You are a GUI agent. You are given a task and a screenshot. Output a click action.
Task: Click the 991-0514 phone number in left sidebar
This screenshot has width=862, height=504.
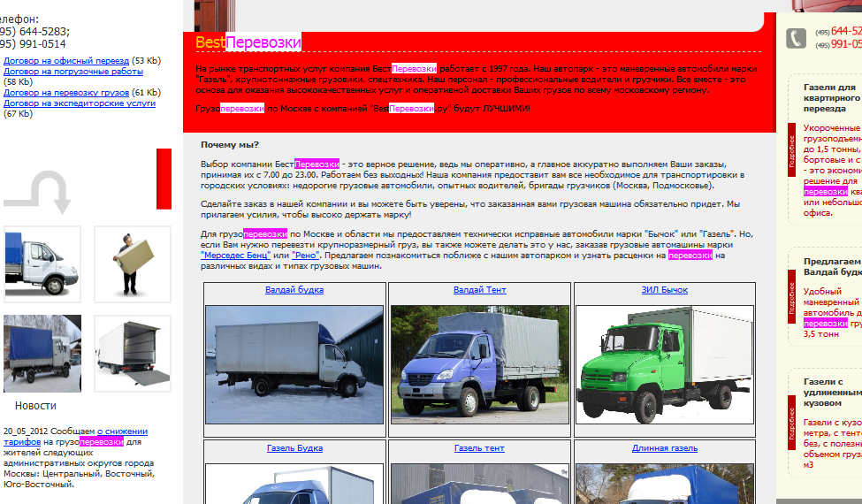[44, 44]
